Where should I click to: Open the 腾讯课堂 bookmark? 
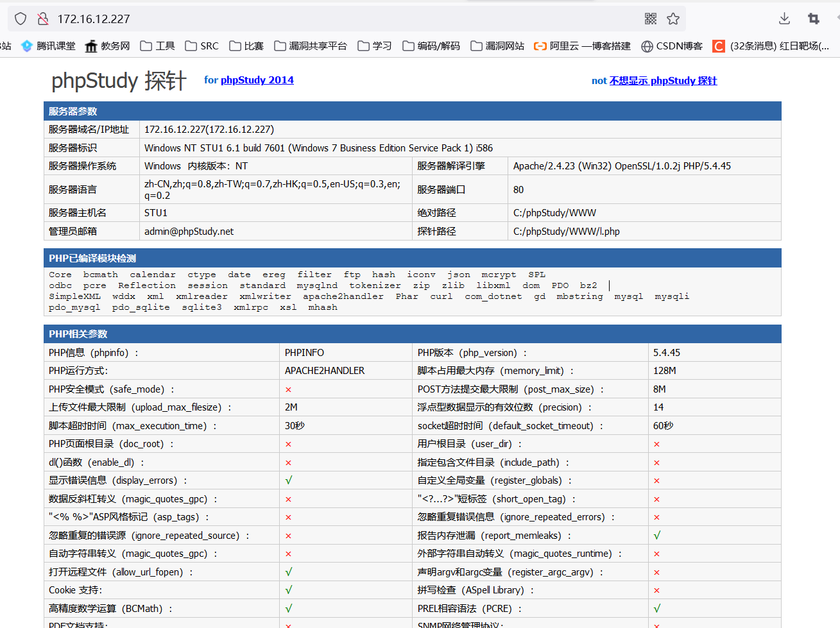(x=48, y=46)
